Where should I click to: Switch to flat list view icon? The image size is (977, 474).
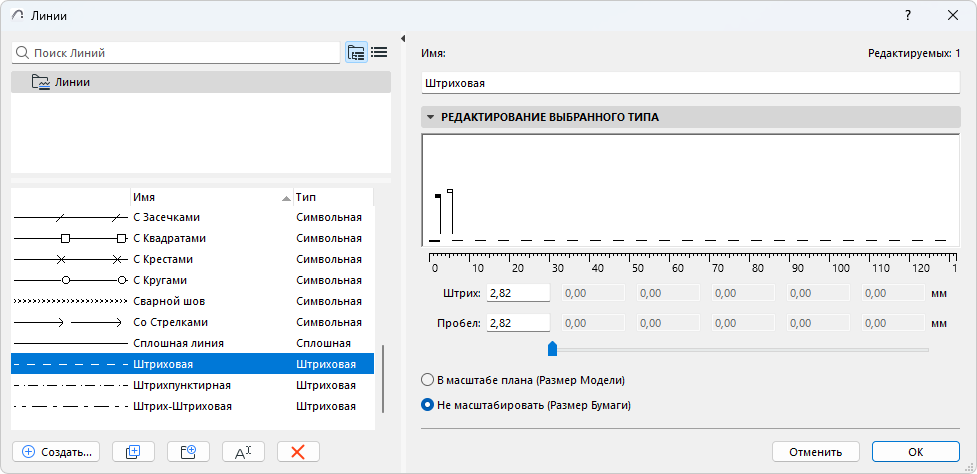[x=379, y=53]
